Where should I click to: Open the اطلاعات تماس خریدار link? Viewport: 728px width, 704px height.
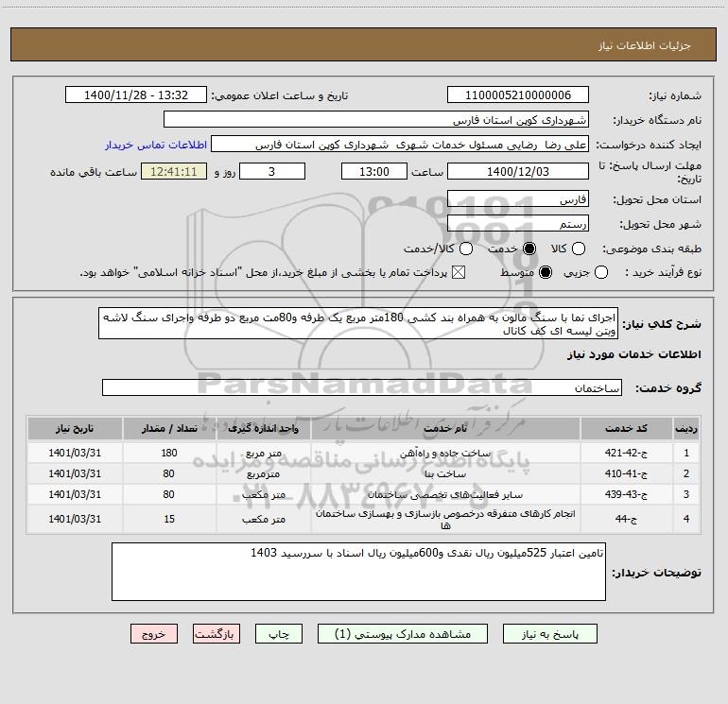tap(156, 145)
